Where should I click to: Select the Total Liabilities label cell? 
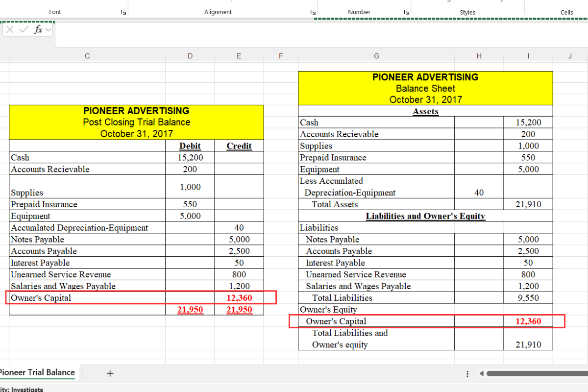[376, 298]
